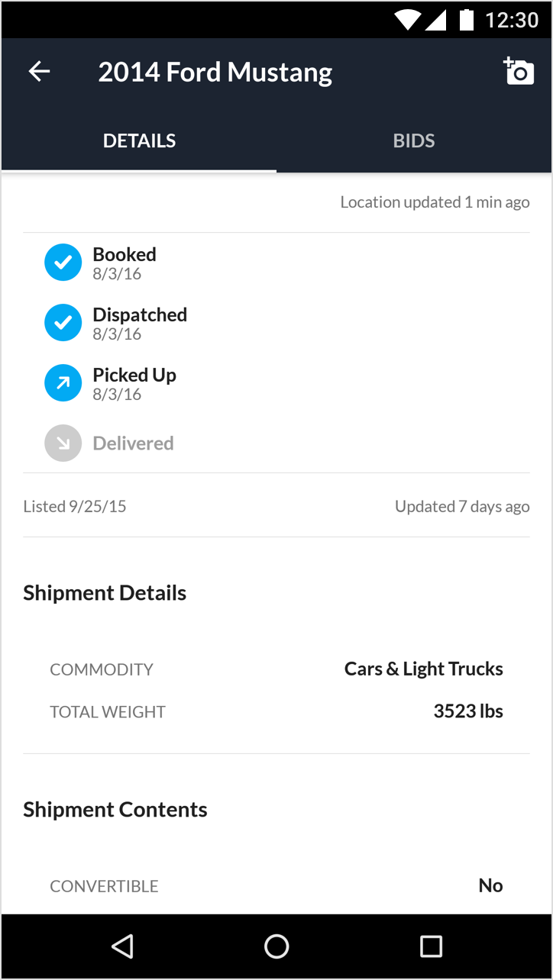Tap the Cars & Light Trucks value

423,669
